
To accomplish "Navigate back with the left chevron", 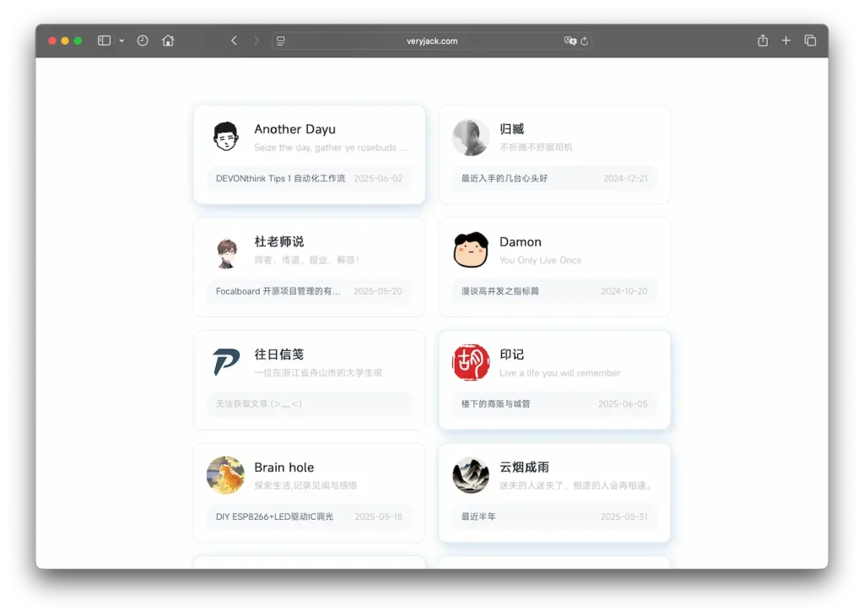I will pos(234,41).
